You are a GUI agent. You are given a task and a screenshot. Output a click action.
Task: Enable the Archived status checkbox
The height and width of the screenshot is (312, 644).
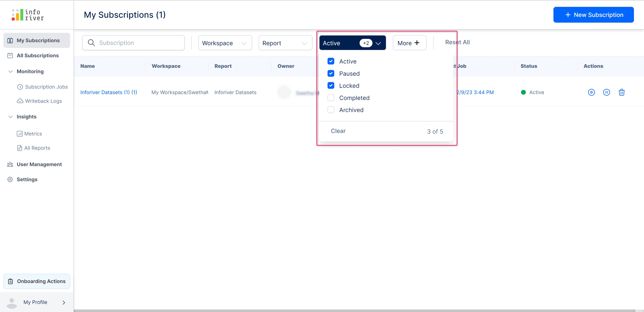coord(331,110)
